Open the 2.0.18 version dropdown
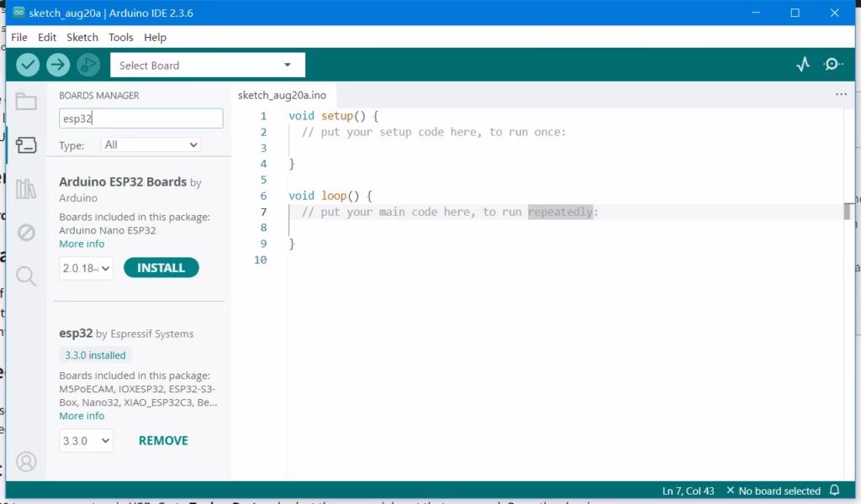The image size is (861, 504). 87,268
